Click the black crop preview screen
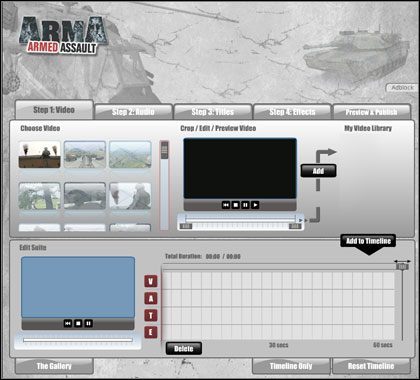This screenshot has height=380, width=420. pos(240,169)
